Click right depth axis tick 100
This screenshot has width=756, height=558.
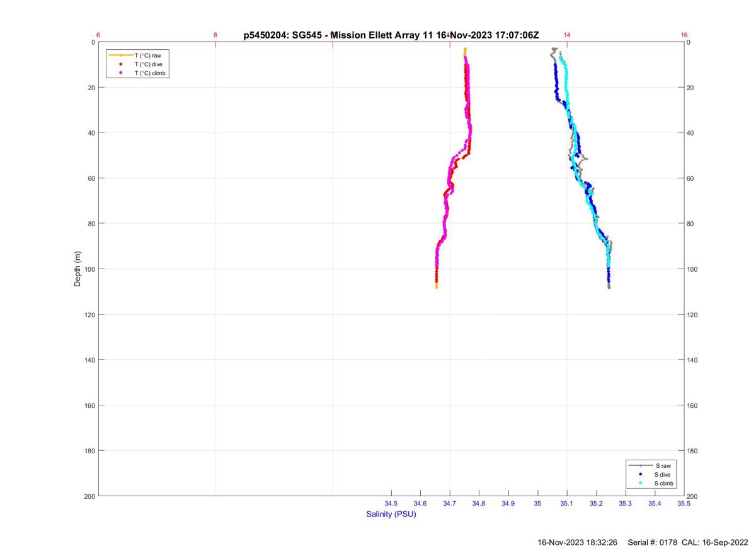[693, 269]
